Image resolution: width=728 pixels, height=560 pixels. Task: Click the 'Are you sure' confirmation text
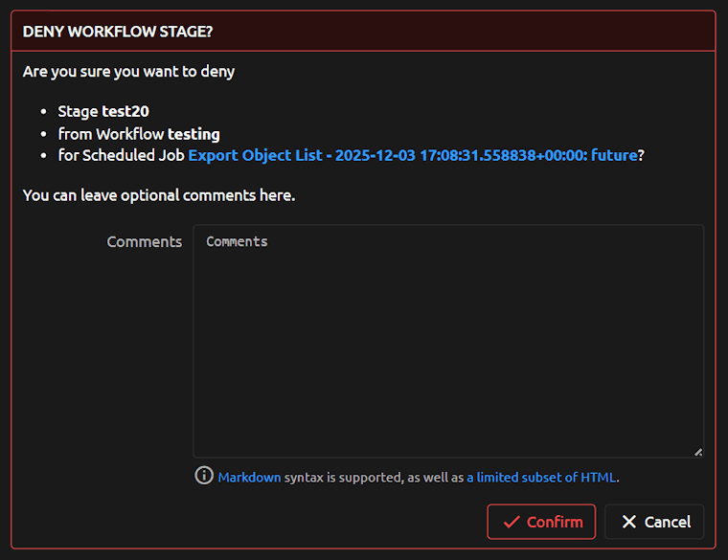click(128, 72)
